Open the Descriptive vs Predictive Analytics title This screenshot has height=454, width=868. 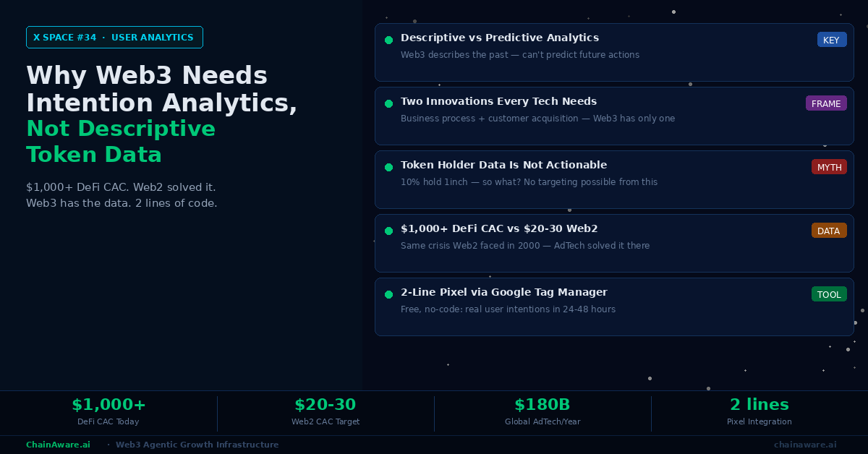(500, 38)
